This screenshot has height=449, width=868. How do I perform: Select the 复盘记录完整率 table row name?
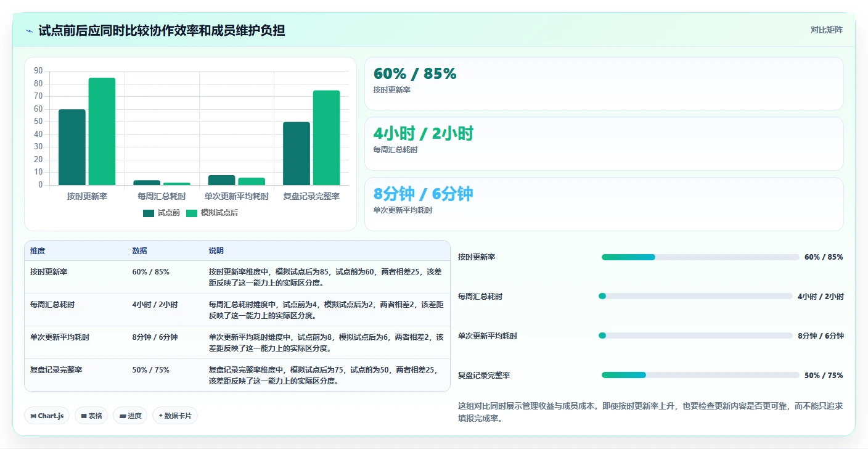click(x=56, y=370)
